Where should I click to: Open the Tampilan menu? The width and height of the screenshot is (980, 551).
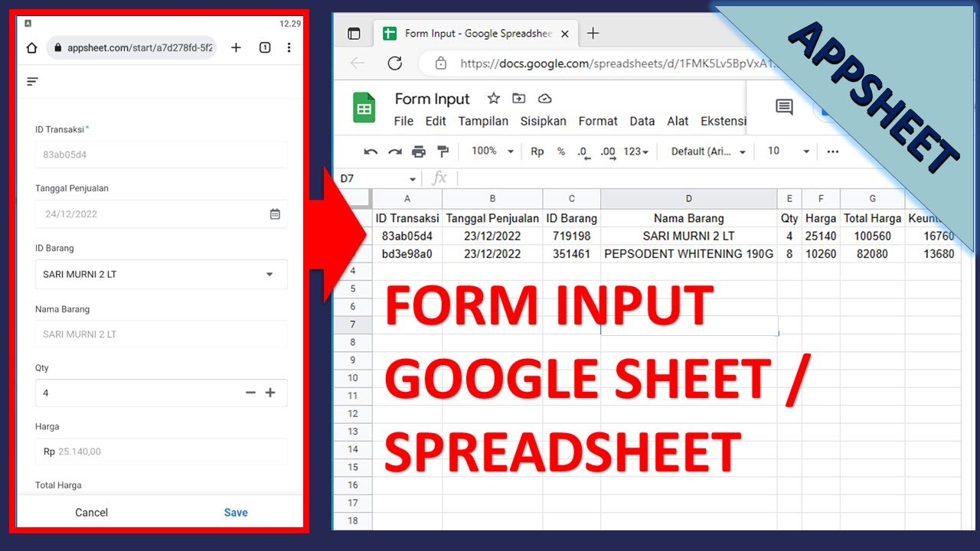(483, 121)
